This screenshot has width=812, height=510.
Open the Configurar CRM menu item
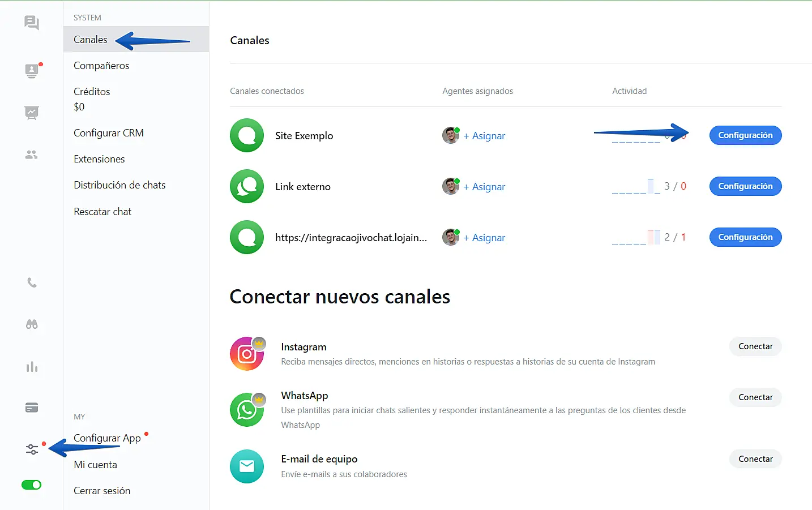109,133
